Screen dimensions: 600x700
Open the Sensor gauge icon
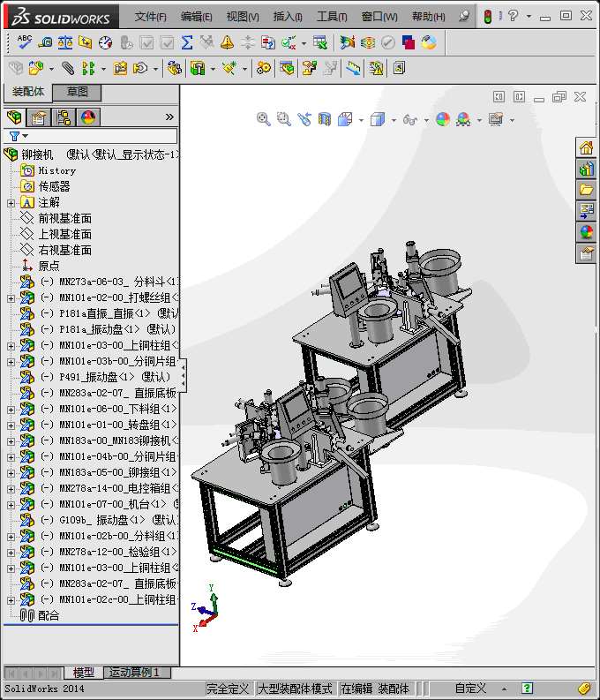106,42
